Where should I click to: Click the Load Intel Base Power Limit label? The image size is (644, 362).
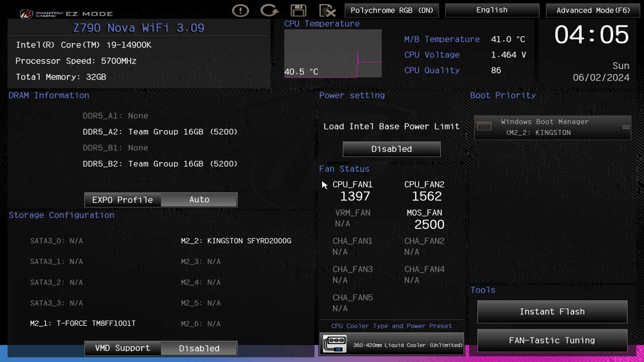(391, 126)
